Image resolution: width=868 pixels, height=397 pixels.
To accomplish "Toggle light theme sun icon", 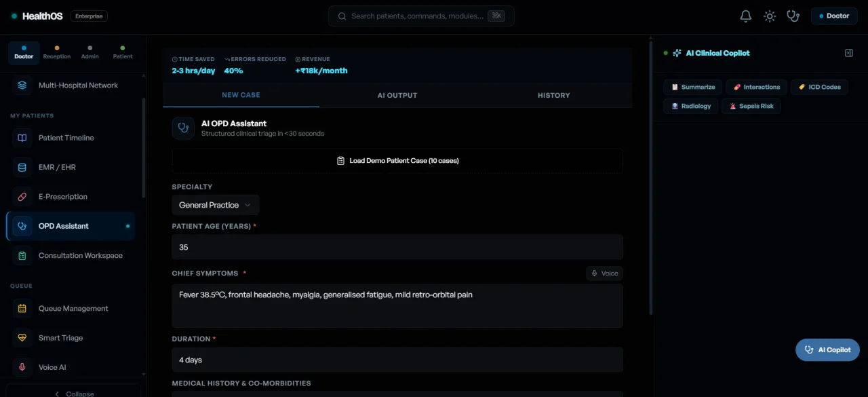I will (770, 16).
